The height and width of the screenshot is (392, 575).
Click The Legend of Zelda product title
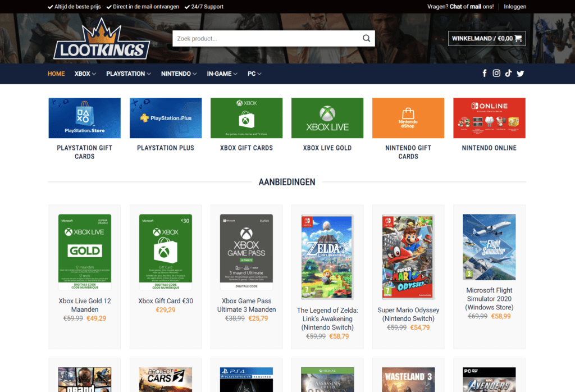327,318
